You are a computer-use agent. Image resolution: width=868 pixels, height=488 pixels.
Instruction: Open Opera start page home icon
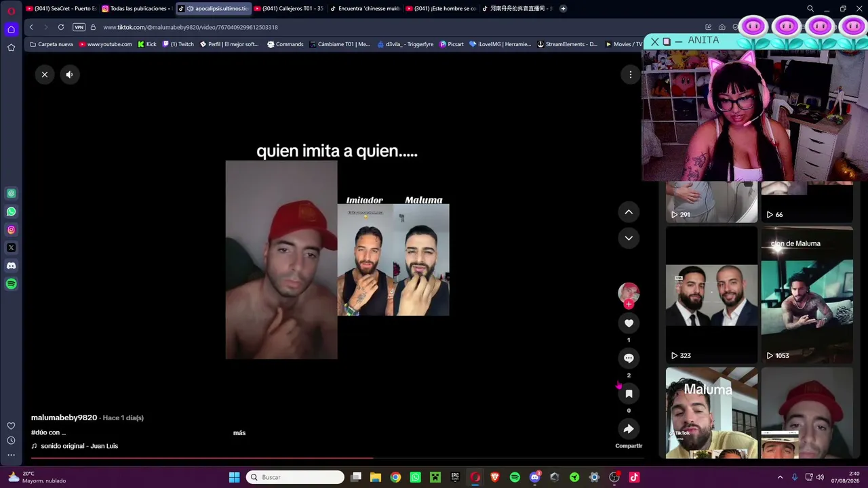click(11, 29)
